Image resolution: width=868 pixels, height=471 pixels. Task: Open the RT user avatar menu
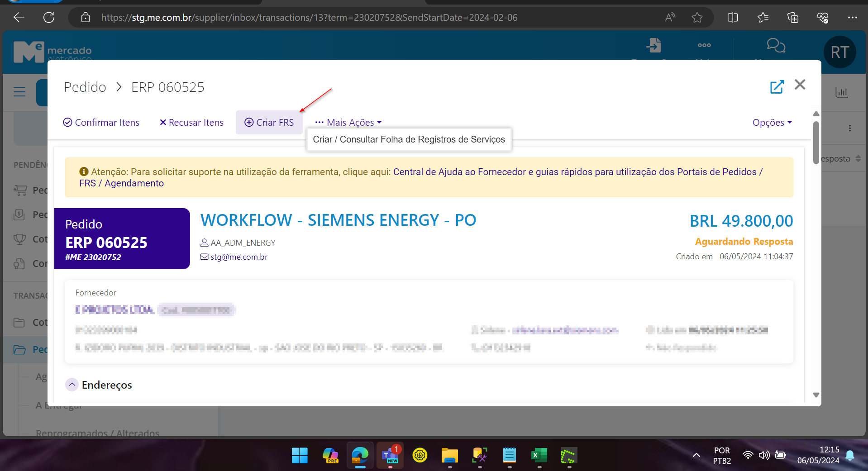pyautogui.click(x=839, y=52)
